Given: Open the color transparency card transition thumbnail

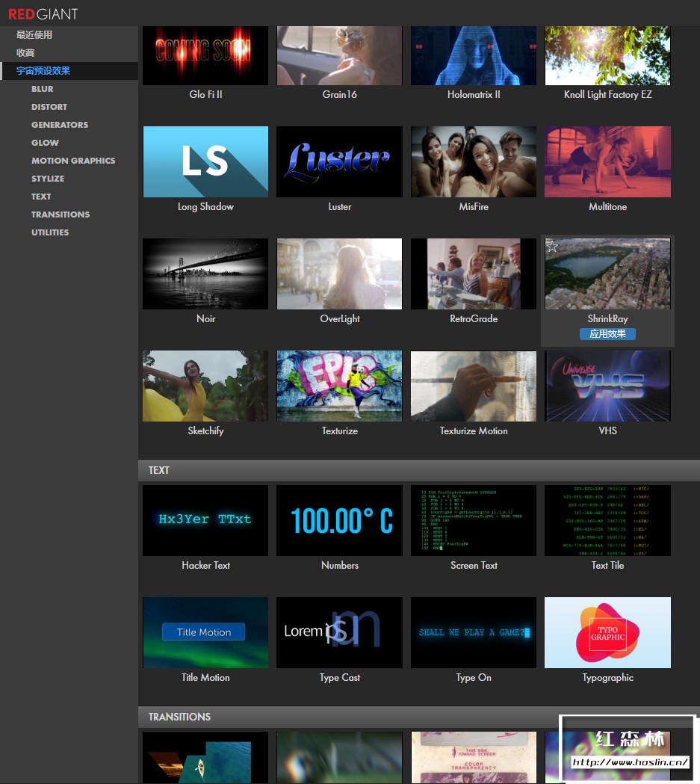Looking at the screenshot, I should [473, 758].
